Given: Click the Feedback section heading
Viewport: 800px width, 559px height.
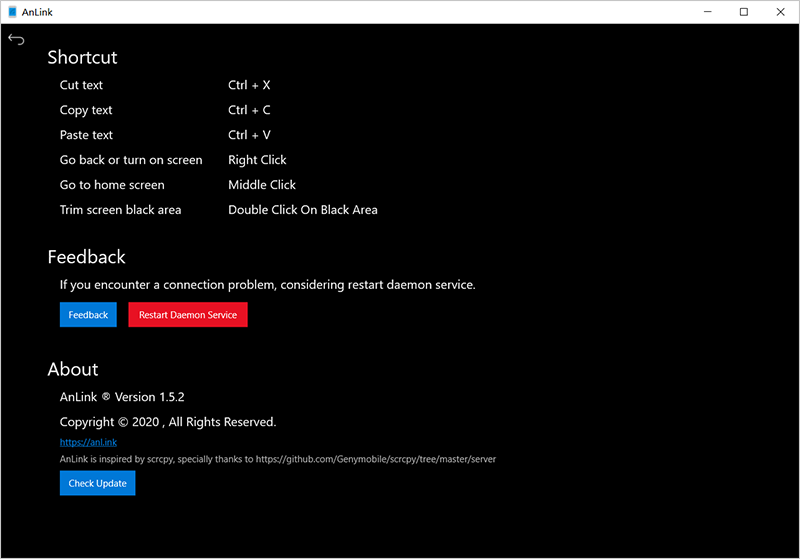Looking at the screenshot, I should point(86,257).
